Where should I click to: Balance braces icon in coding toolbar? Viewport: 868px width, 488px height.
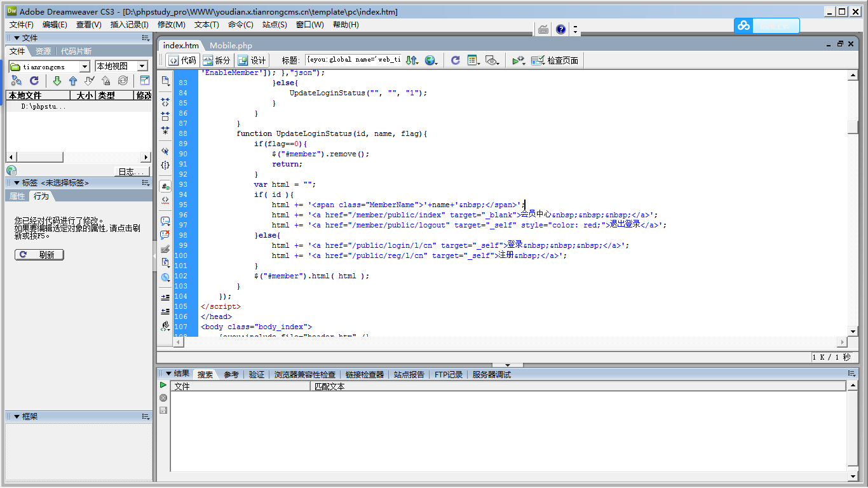165,165
